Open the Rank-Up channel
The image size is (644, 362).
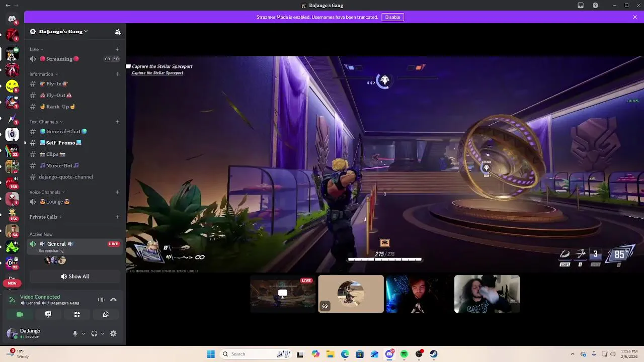74,107
